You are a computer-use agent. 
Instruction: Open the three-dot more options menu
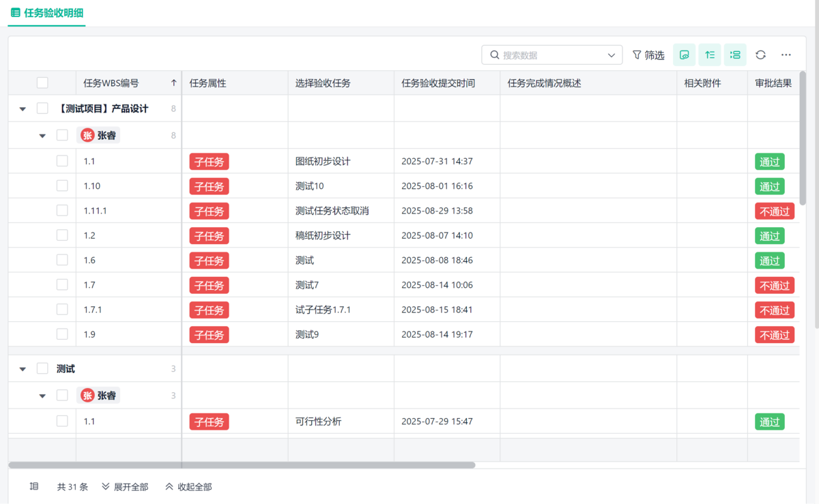786,55
